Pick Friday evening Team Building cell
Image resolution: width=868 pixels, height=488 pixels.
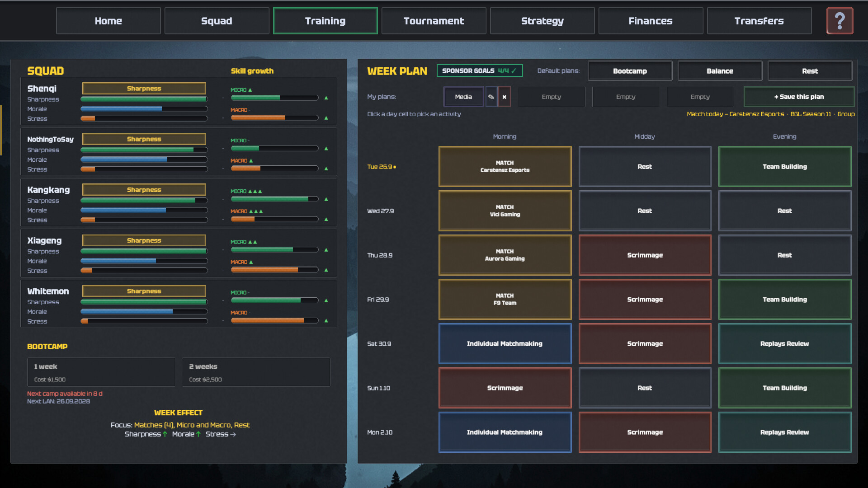point(785,299)
